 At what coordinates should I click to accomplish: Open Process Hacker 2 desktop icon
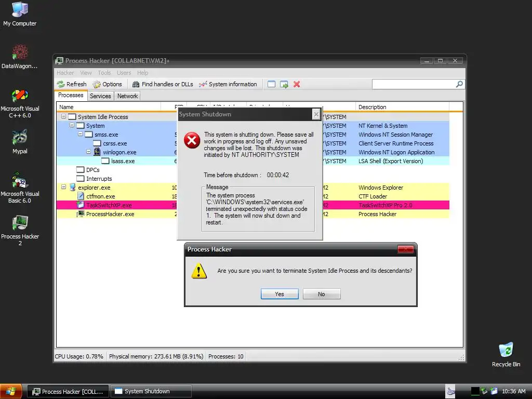coord(20,231)
